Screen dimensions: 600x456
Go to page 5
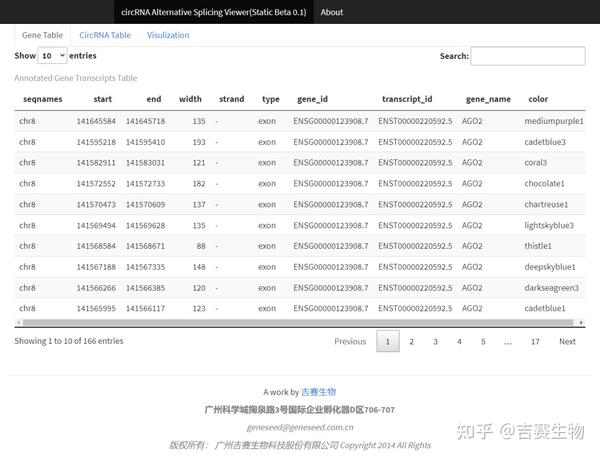pos(483,342)
